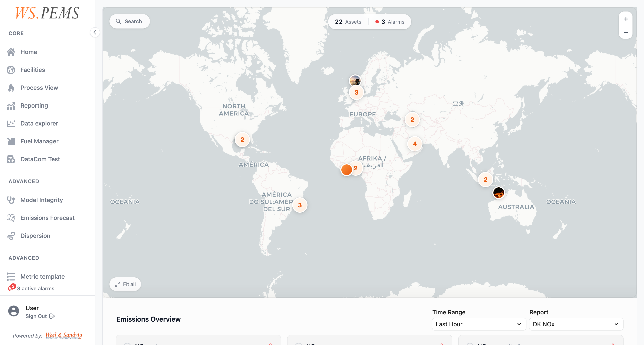The image size is (644, 345).
Task: Open the Report DK NOx dropdown
Action: pyautogui.click(x=576, y=324)
